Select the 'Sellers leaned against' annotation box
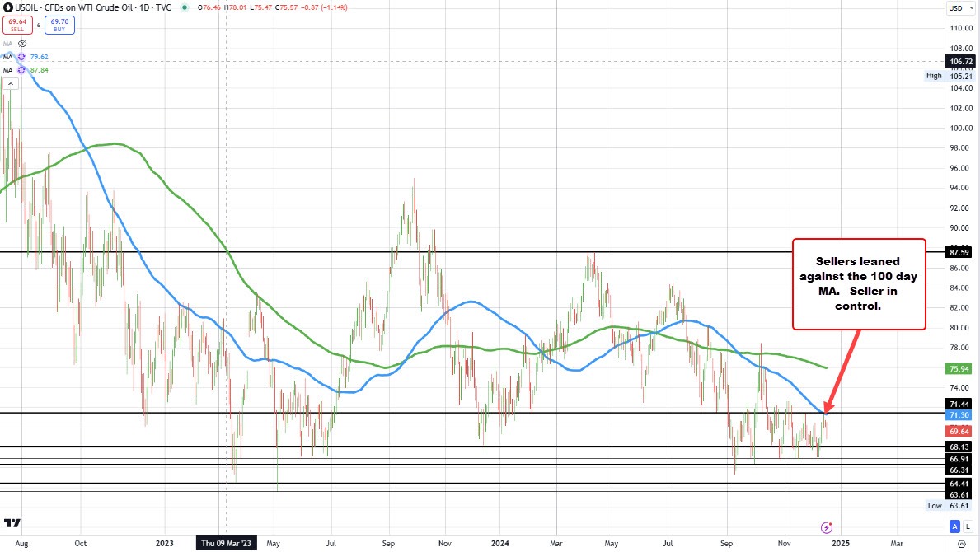980x552 pixels. [x=859, y=283]
